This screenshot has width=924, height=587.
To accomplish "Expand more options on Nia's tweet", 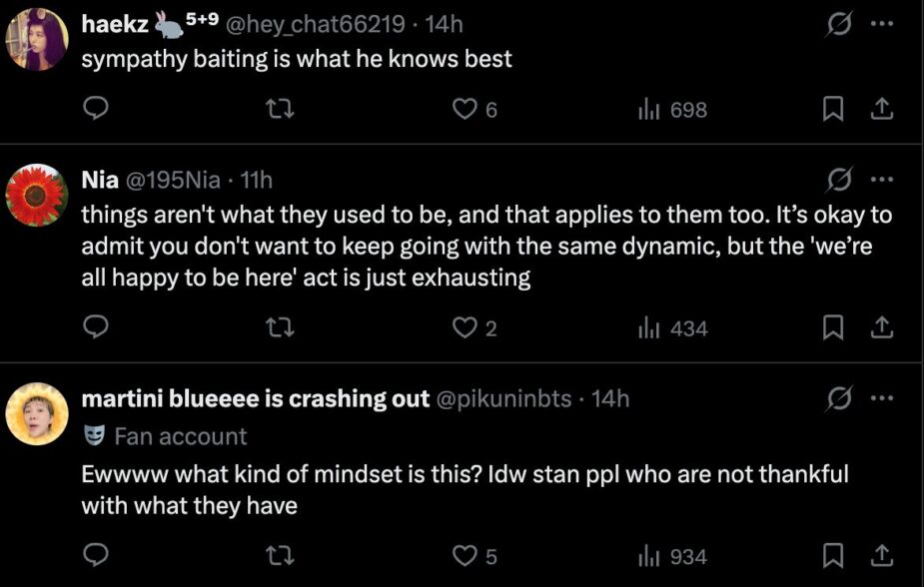I will 880,181.
